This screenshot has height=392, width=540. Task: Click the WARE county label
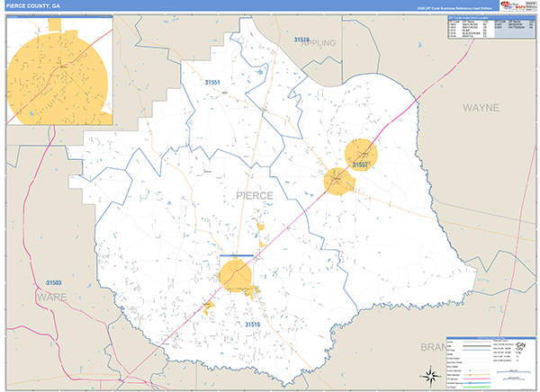pos(52,297)
